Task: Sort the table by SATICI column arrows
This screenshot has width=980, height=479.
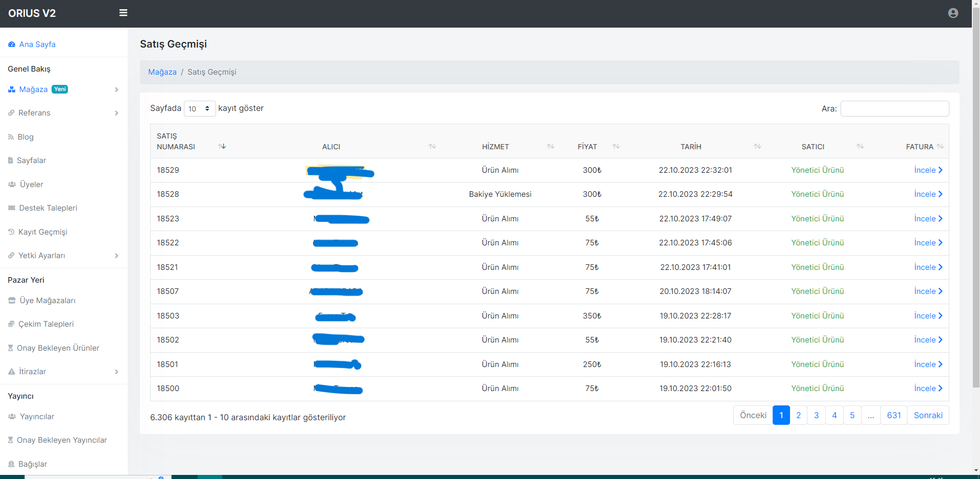Action: coord(861,147)
